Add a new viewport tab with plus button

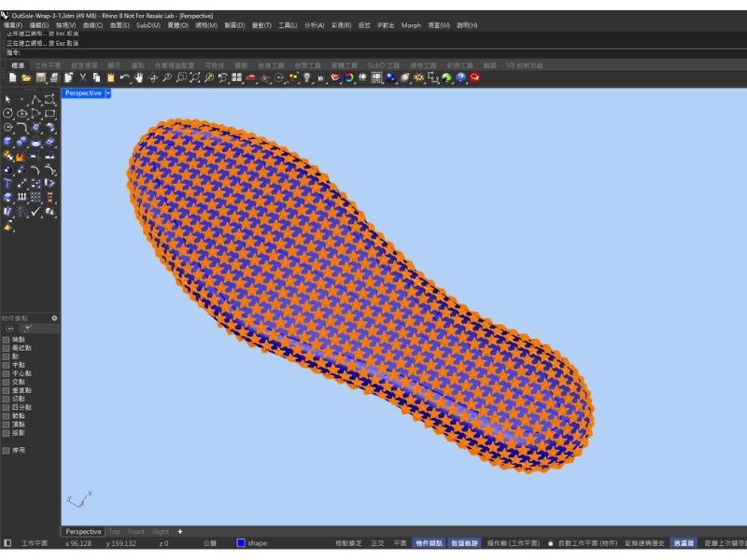point(180,531)
